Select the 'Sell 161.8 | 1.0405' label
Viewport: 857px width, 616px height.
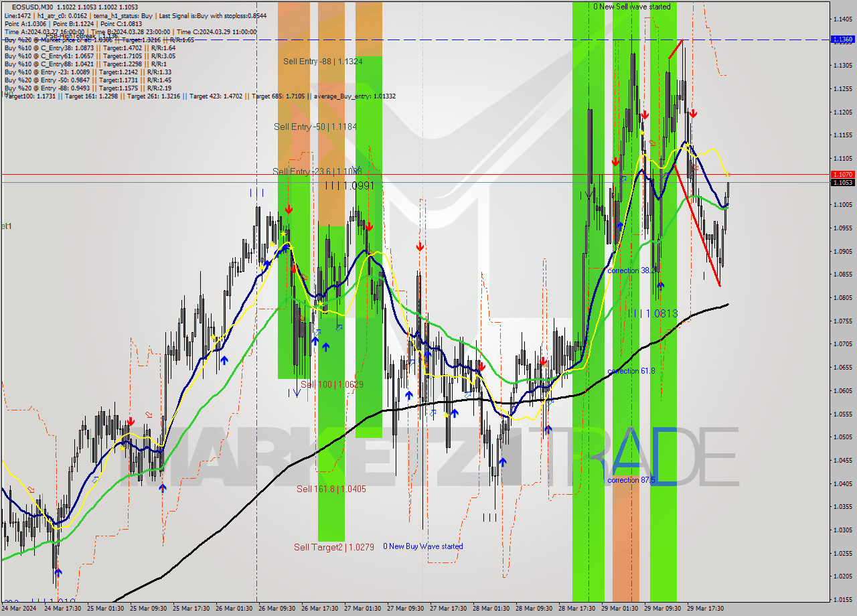(331, 489)
